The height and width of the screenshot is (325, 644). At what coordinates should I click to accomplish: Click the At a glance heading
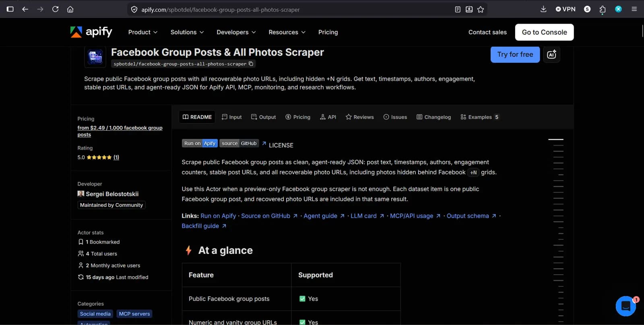point(225,251)
